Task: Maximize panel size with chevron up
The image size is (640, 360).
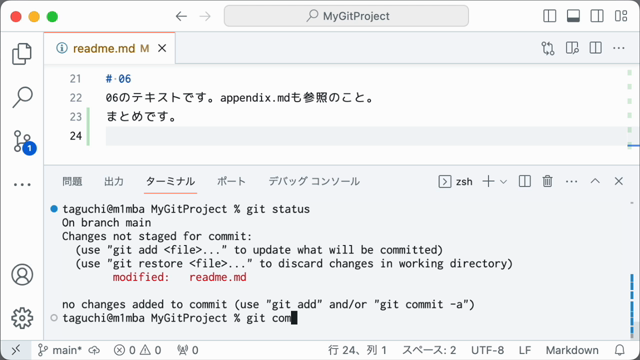Action: click(x=595, y=181)
